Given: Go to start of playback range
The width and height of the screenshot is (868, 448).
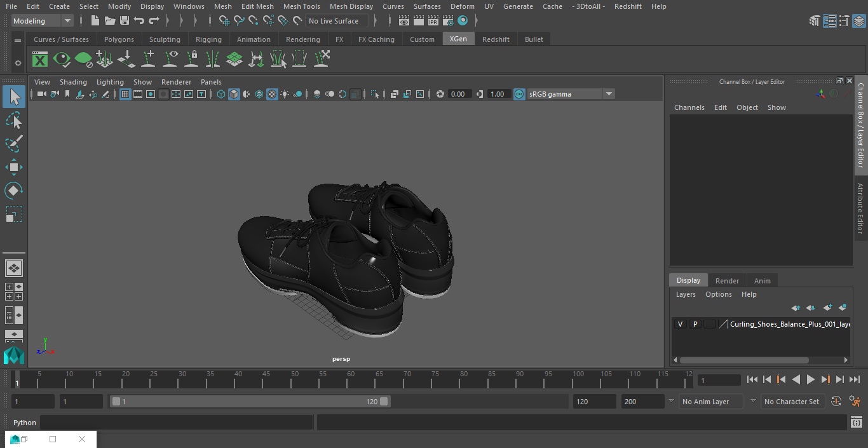Looking at the screenshot, I should pos(752,379).
